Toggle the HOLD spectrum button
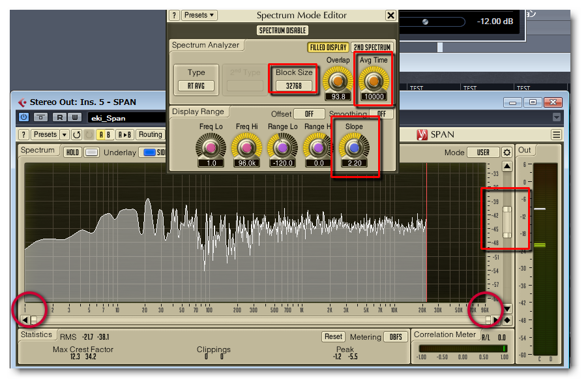Viewport: 588px width, 386px height. (x=72, y=153)
